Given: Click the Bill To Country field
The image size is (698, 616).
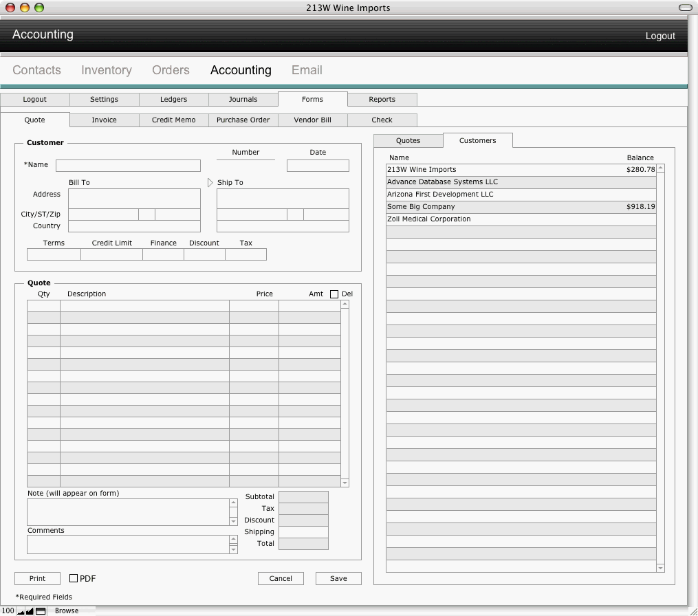Looking at the screenshot, I should point(134,226).
